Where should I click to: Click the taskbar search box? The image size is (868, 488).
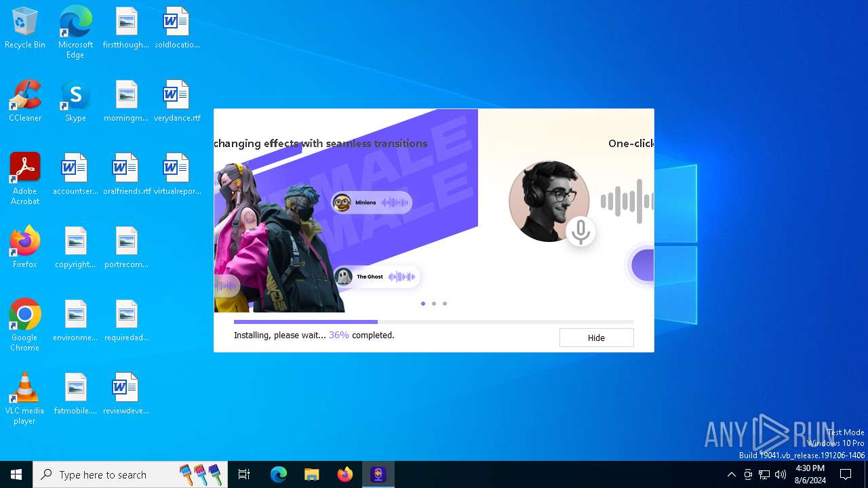point(130,474)
